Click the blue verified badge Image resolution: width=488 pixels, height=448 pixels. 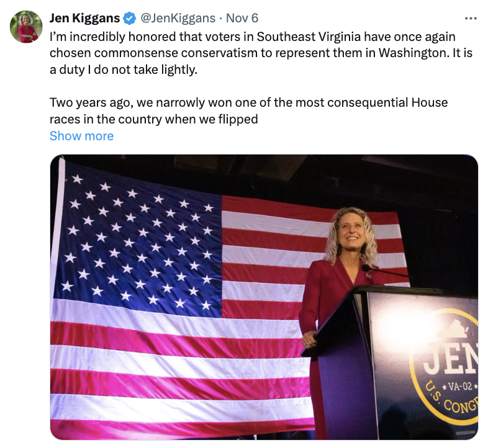coord(130,19)
